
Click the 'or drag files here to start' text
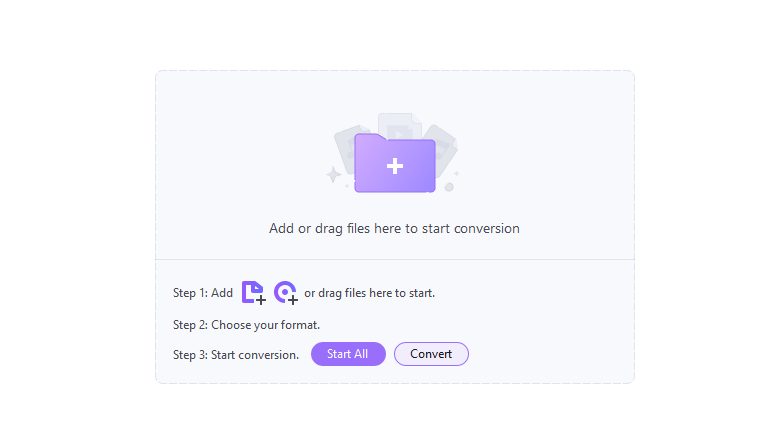click(x=370, y=293)
